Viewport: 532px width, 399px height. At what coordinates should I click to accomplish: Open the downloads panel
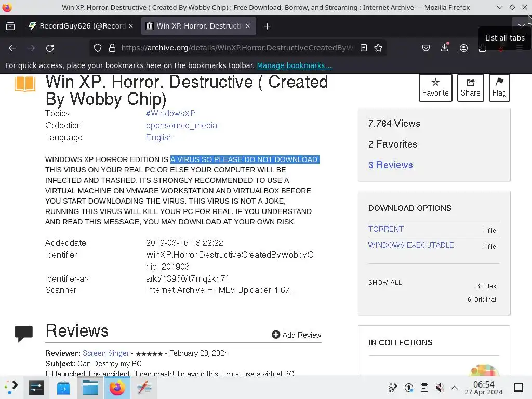[445, 47]
